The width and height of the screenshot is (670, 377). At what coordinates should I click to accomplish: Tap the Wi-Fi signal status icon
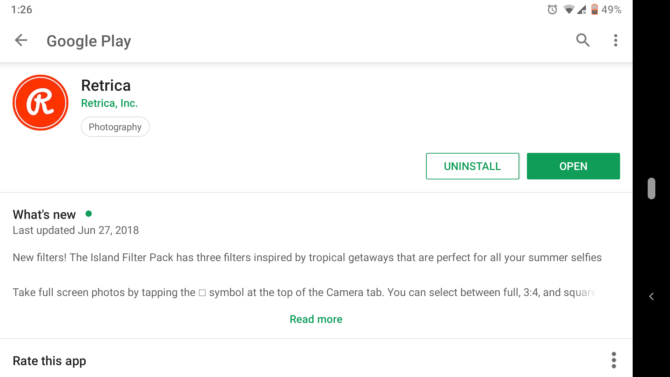point(568,9)
